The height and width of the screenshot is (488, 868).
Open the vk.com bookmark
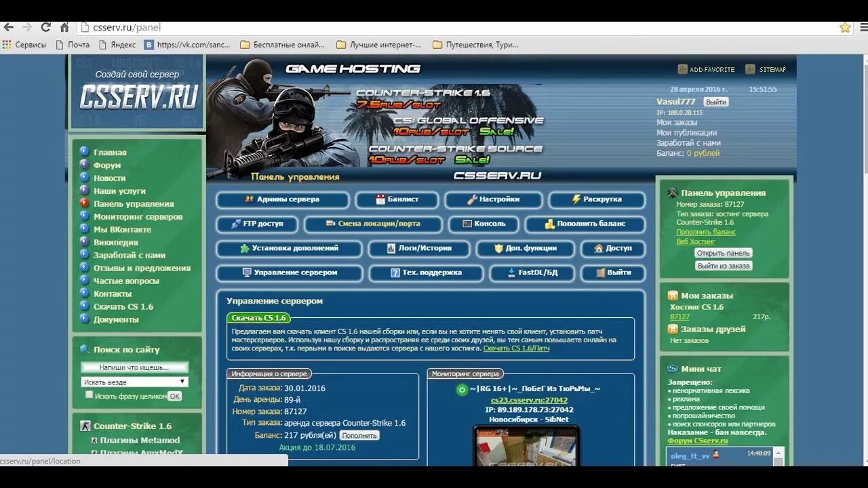tap(188, 45)
